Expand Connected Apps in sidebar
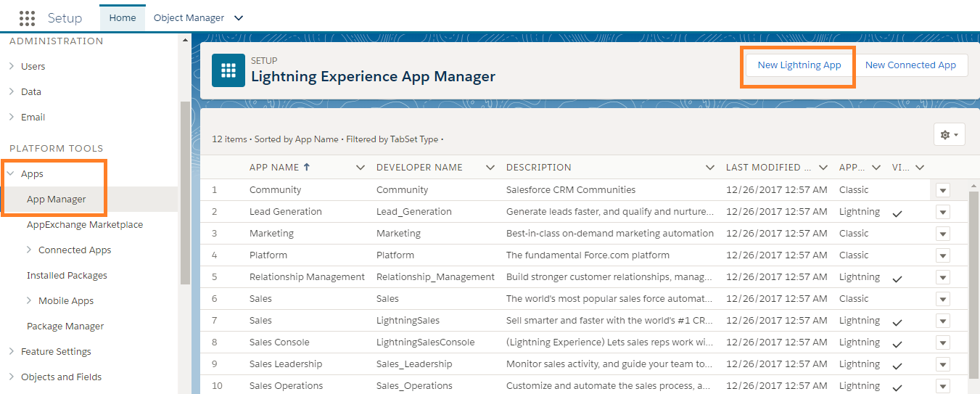Image resolution: width=980 pixels, height=394 pixels. (28, 250)
